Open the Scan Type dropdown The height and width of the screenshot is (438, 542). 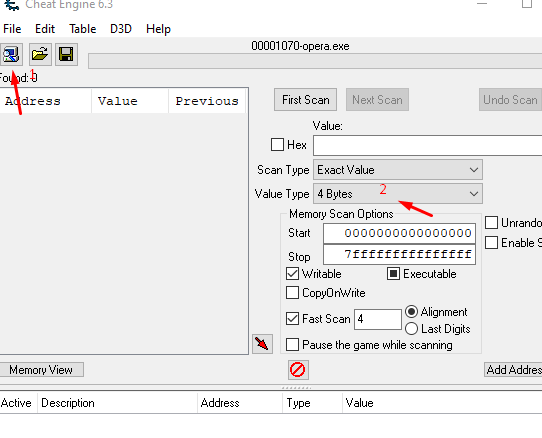[398, 170]
